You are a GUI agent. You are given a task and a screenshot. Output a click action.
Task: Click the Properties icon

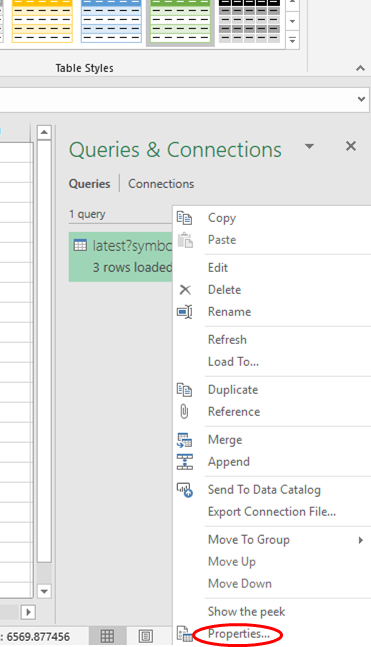184,633
